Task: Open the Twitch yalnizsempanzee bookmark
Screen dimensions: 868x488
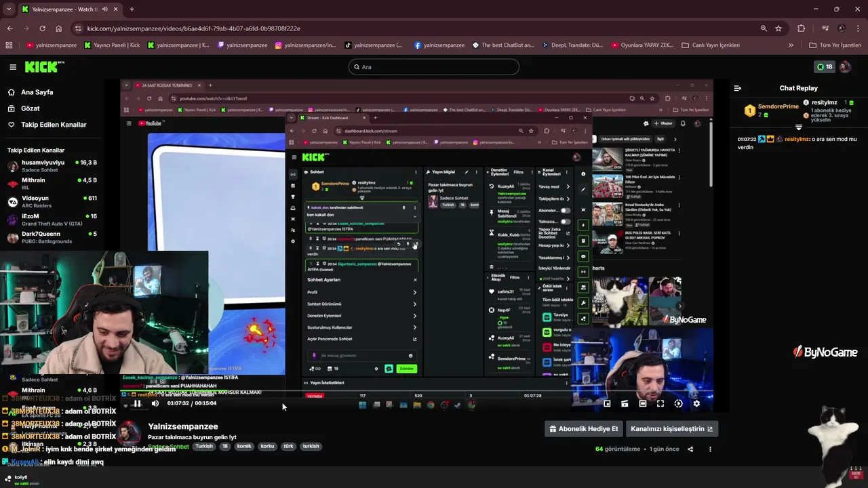Action: tap(242, 45)
